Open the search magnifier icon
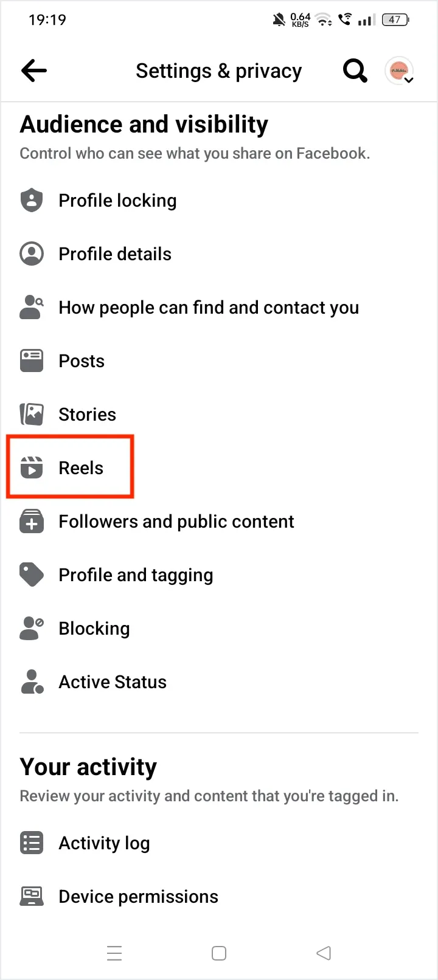 pyautogui.click(x=355, y=71)
